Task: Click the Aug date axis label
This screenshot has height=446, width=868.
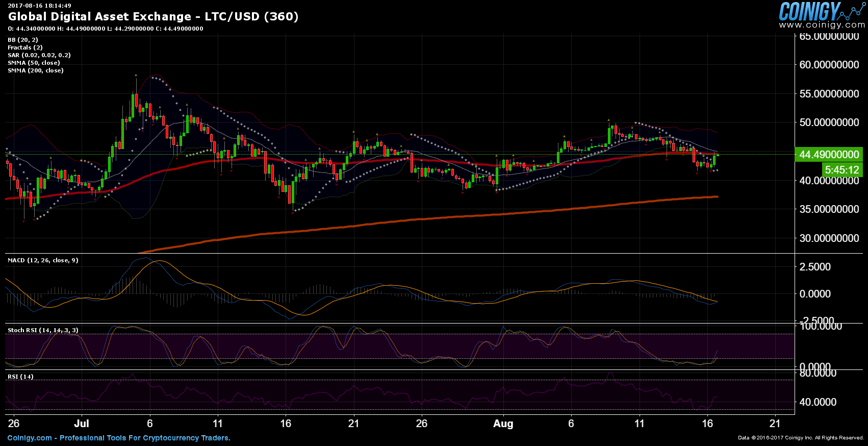Action: pos(503,424)
